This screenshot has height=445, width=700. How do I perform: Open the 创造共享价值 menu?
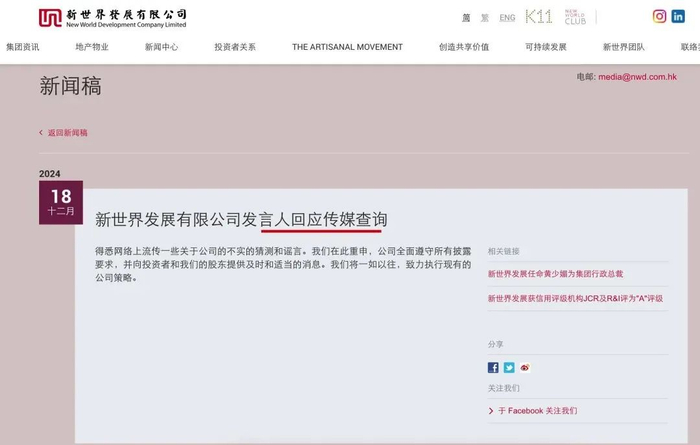(x=464, y=47)
